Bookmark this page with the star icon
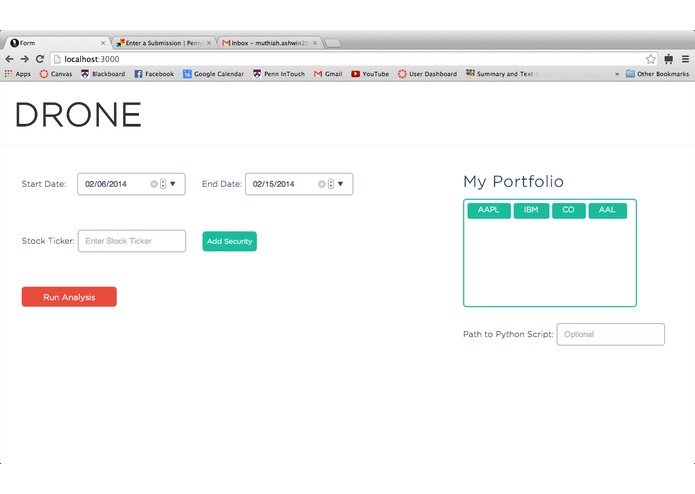The image size is (695, 494). coord(650,59)
